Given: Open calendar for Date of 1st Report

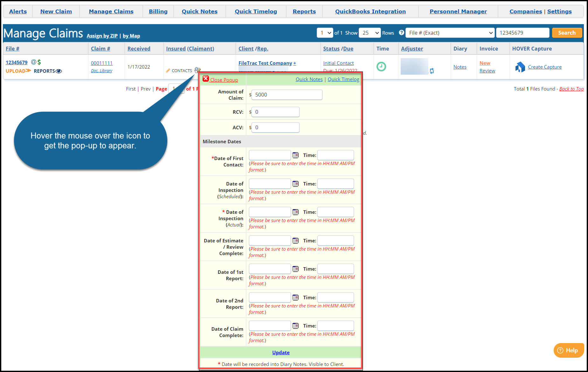Looking at the screenshot, I should (295, 269).
